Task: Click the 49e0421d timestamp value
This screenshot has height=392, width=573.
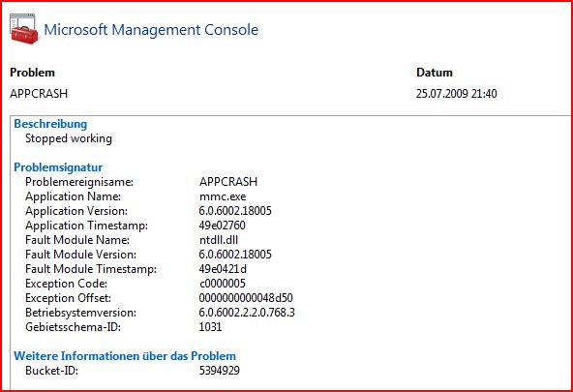Action: pyautogui.click(x=223, y=269)
